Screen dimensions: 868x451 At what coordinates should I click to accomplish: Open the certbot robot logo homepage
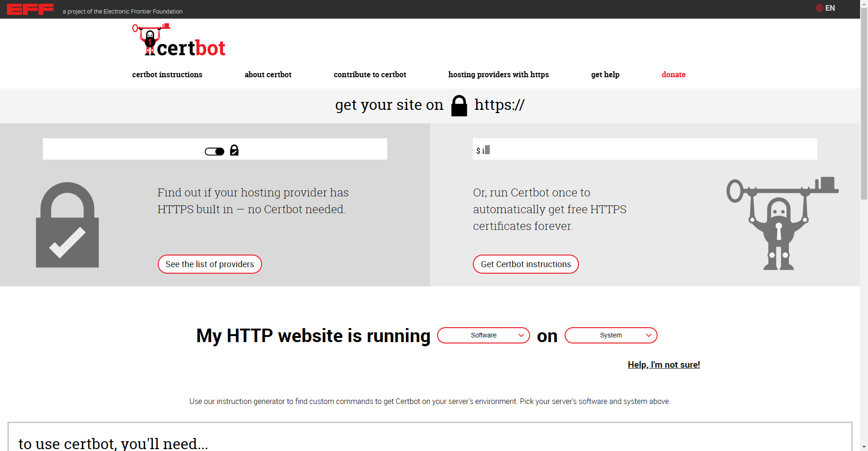tap(179, 40)
